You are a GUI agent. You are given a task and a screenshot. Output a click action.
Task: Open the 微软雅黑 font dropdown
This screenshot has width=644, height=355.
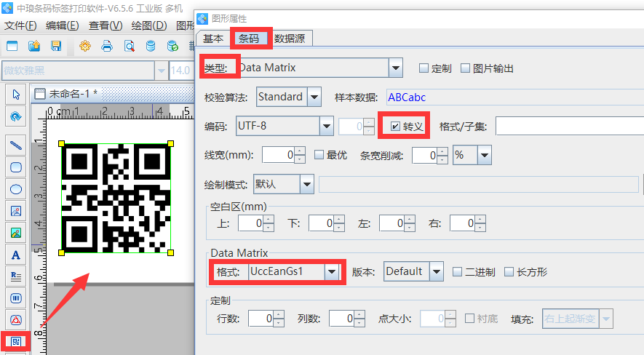click(x=161, y=71)
